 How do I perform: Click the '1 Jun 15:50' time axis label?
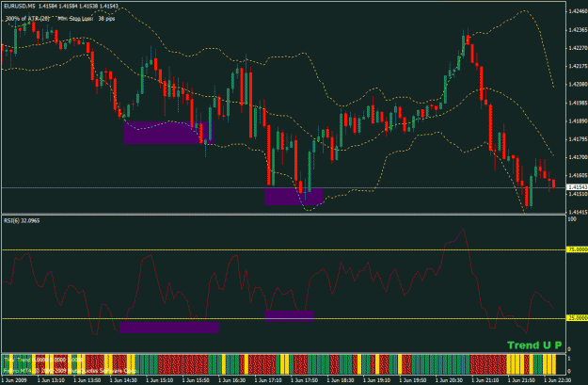[196, 380]
